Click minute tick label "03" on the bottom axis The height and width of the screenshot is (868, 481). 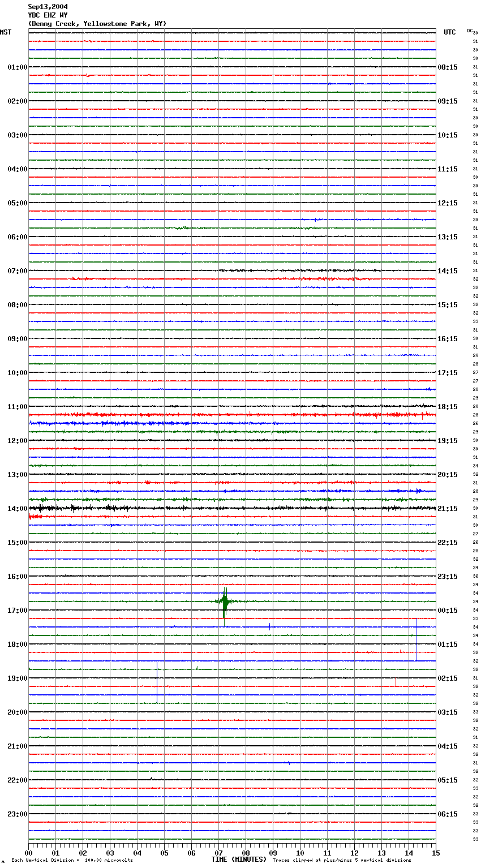click(110, 853)
